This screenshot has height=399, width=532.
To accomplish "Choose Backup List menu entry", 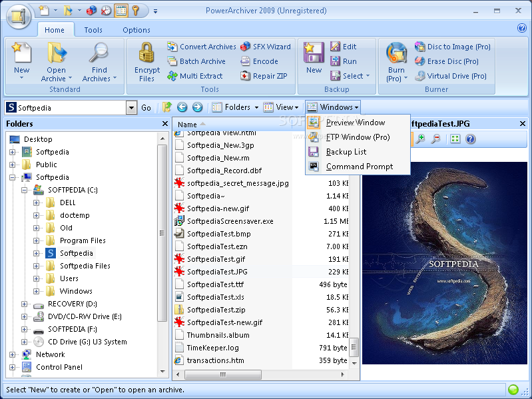I will (x=358, y=152).
